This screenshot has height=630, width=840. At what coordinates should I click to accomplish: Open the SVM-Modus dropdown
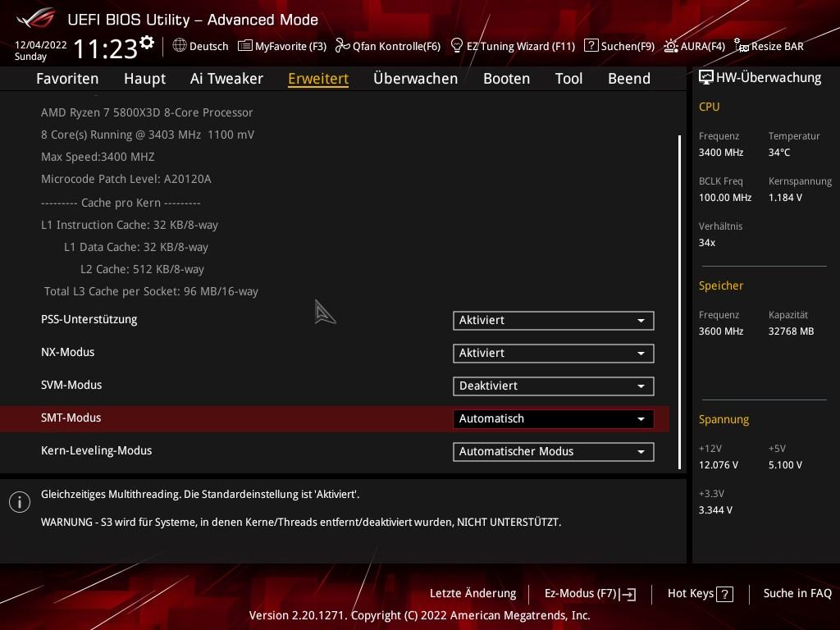[x=554, y=386]
